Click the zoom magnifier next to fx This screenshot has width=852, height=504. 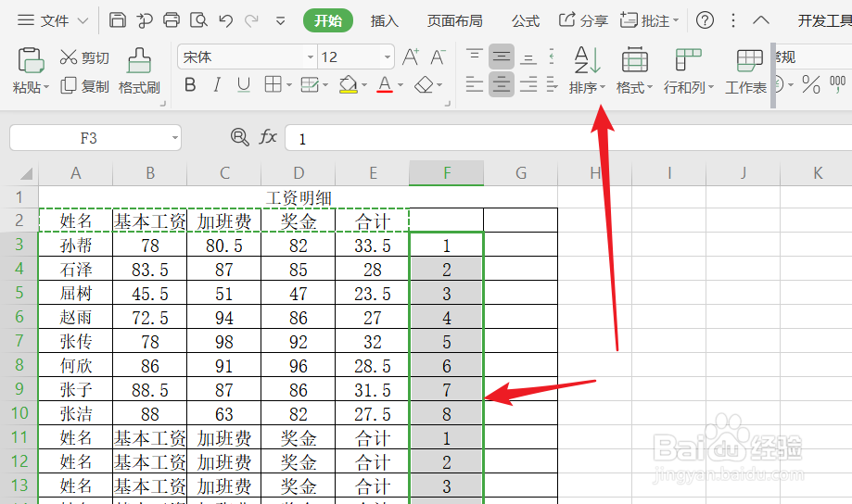coord(239,137)
